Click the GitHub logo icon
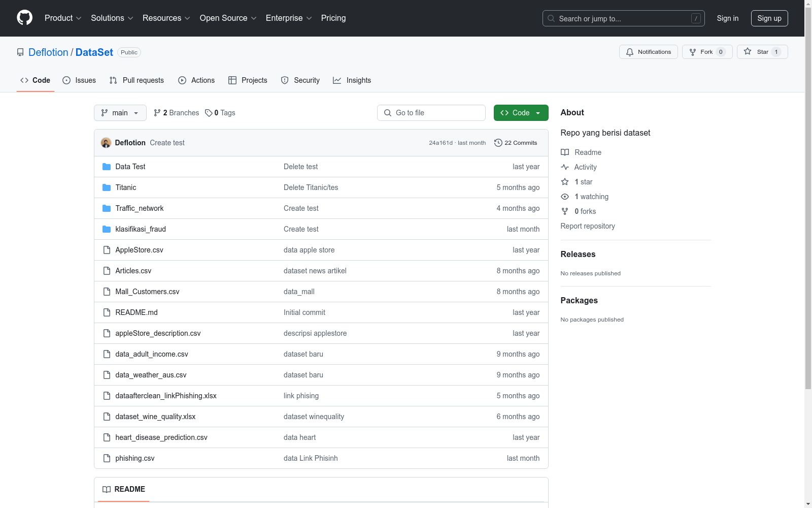The width and height of the screenshot is (812, 508). tap(24, 18)
